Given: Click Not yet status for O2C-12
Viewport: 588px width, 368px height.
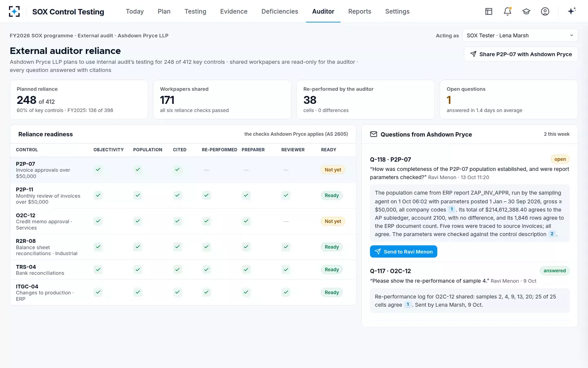Looking at the screenshot, I should pyautogui.click(x=333, y=221).
